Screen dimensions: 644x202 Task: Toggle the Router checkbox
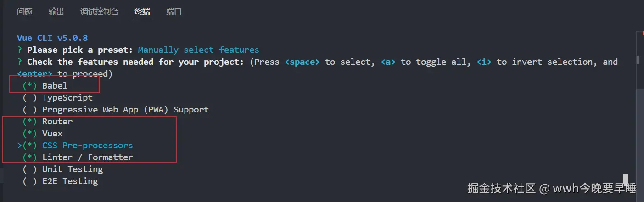pos(29,122)
